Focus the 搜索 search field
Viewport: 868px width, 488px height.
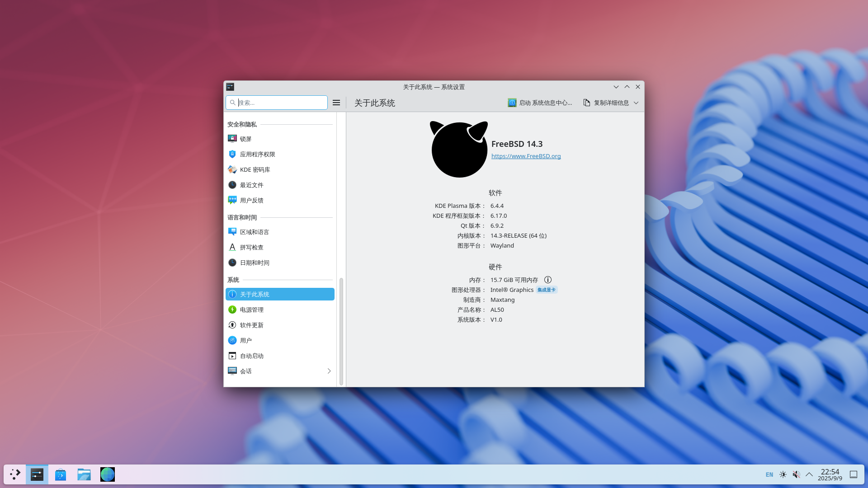(x=277, y=103)
